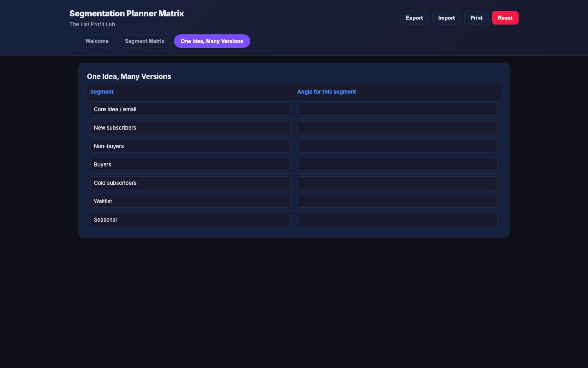This screenshot has height=368, width=588.
Task: Switch to the Welcome tab
Action: coord(97,41)
